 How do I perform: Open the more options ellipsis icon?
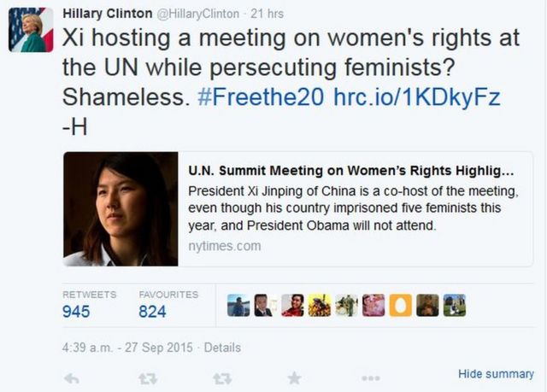coord(370,377)
